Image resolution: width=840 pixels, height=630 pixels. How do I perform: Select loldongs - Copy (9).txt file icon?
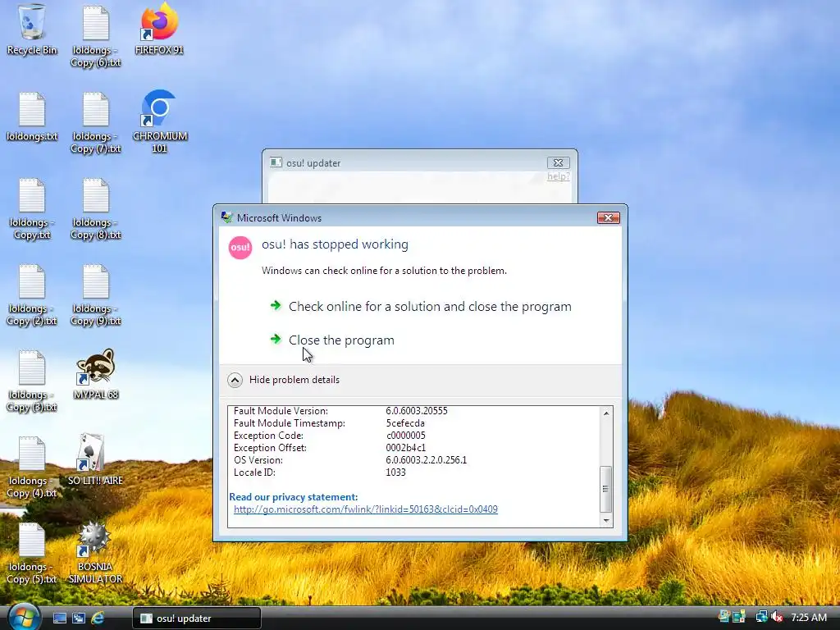tap(96, 295)
